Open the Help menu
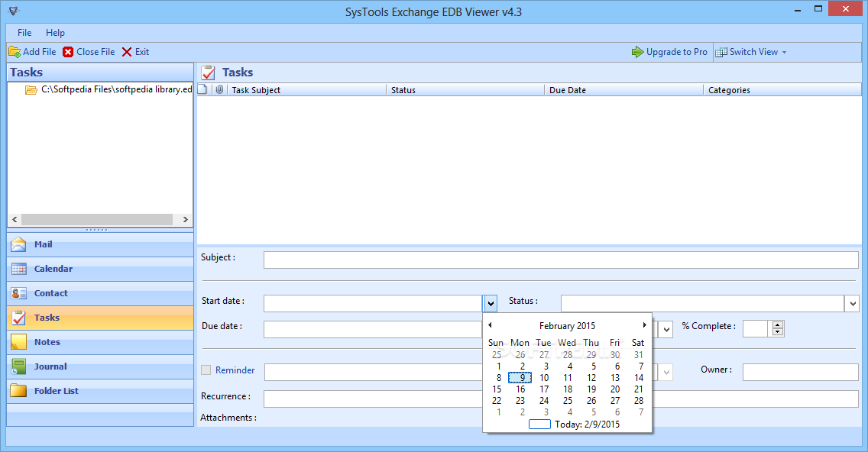This screenshot has height=452, width=868. [55, 33]
